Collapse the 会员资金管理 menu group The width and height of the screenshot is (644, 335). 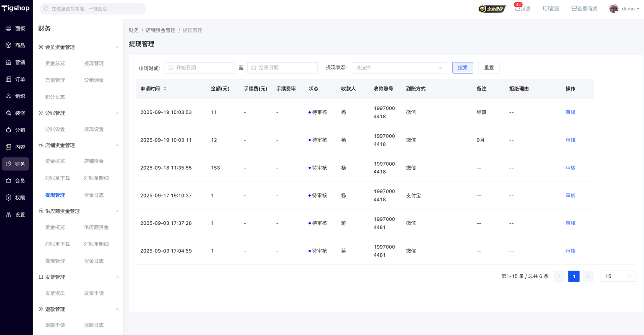click(x=117, y=47)
